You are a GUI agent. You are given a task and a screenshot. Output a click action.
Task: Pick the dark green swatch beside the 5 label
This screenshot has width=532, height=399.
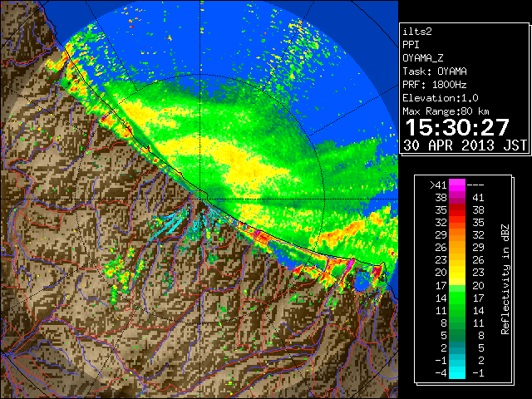point(457,335)
